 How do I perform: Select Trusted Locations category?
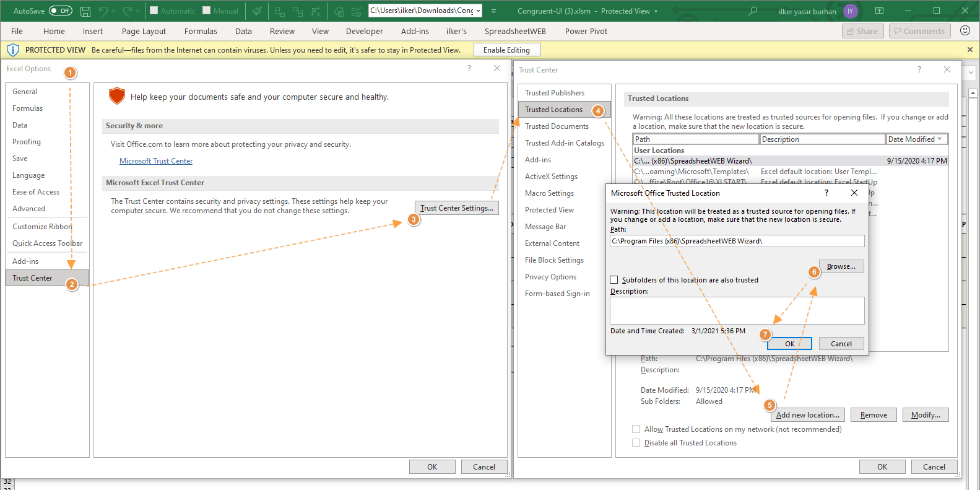point(565,110)
